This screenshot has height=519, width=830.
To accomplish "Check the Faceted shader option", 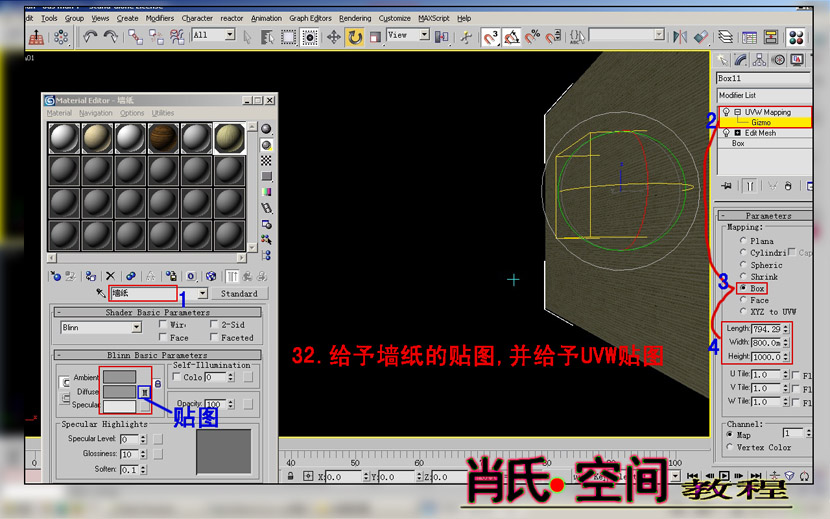I will (x=215, y=338).
